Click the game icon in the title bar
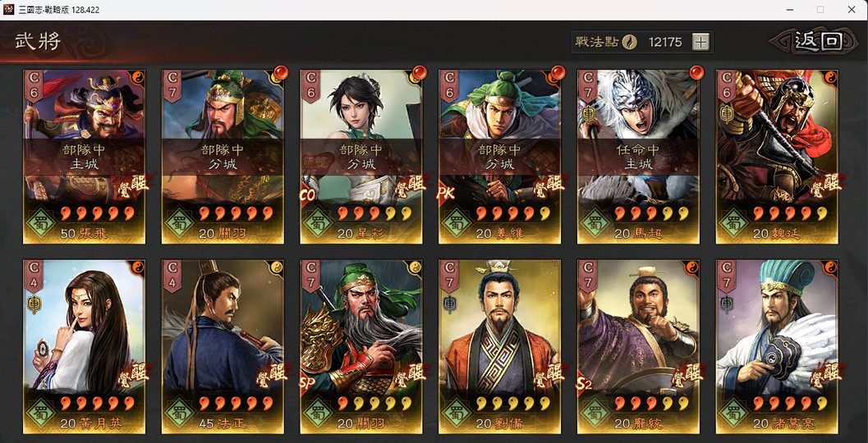 click(9, 9)
